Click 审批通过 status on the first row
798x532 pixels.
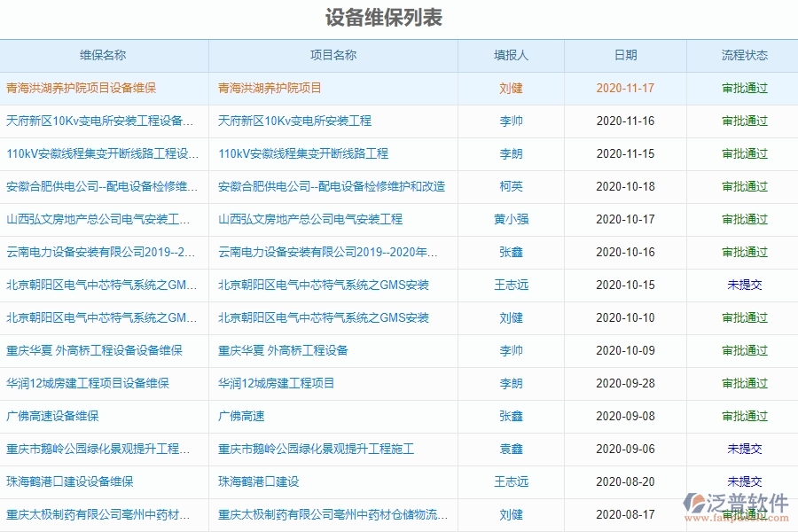(x=743, y=87)
